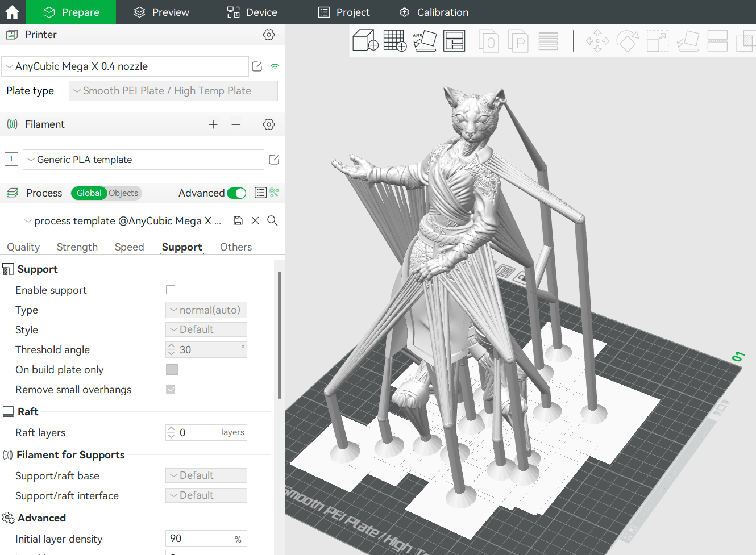Go to the Home screen icon

(x=12, y=12)
